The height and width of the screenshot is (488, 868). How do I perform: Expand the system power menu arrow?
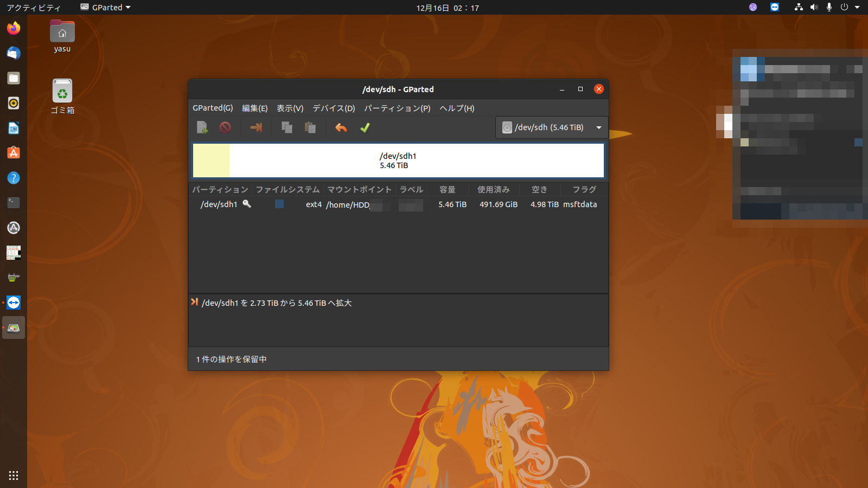pos(857,8)
